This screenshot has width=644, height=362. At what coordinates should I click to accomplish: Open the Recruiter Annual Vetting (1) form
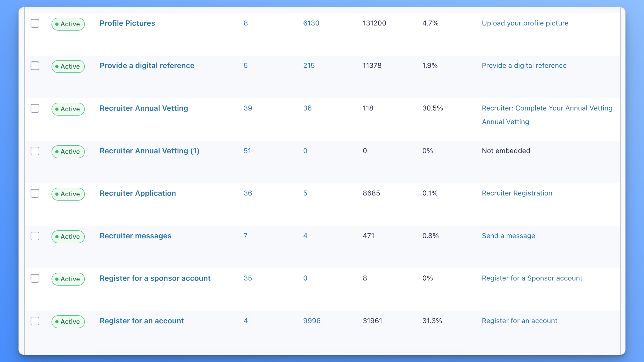[x=149, y=151]
